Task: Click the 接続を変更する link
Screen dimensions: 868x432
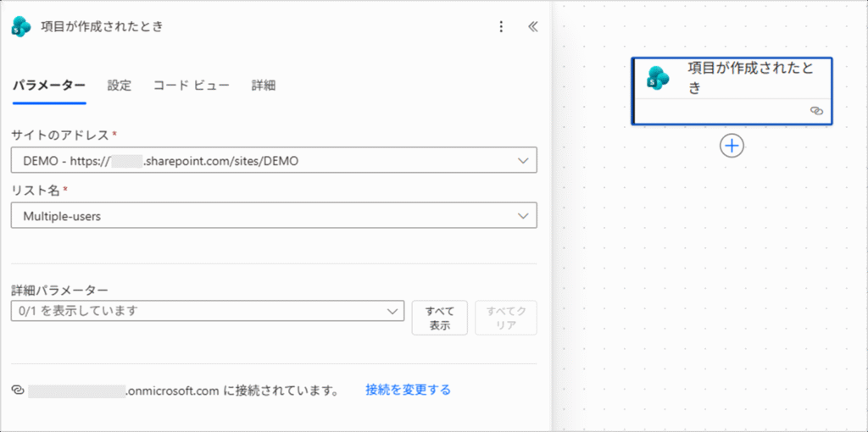Action: coord(408,390)
